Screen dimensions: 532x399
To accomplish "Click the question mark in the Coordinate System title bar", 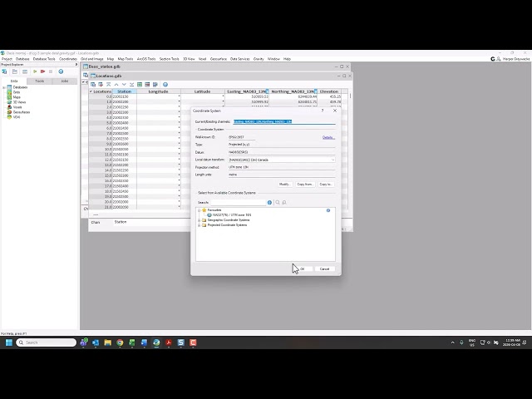I will (x=323, y=111).
